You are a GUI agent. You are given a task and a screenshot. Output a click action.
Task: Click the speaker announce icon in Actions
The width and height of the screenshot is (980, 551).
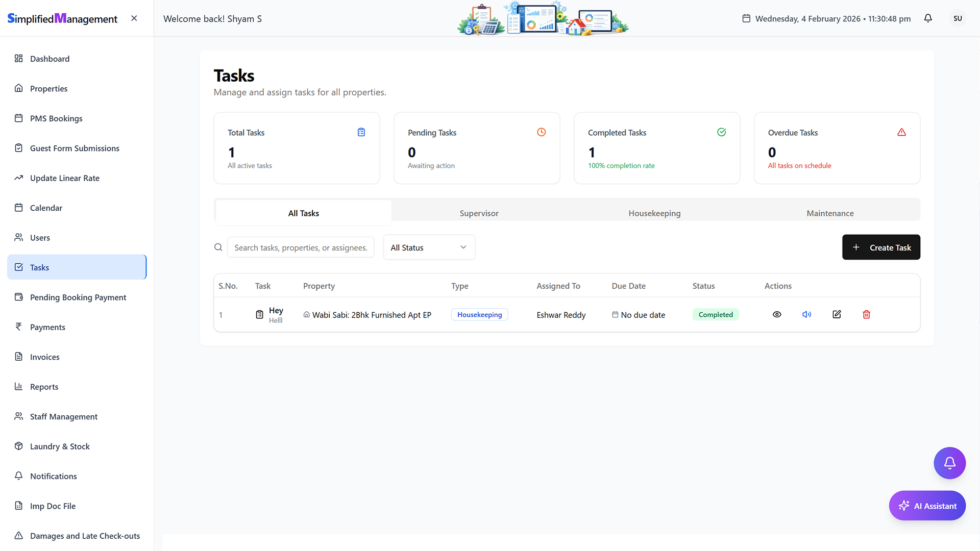(x=806, y=315)
